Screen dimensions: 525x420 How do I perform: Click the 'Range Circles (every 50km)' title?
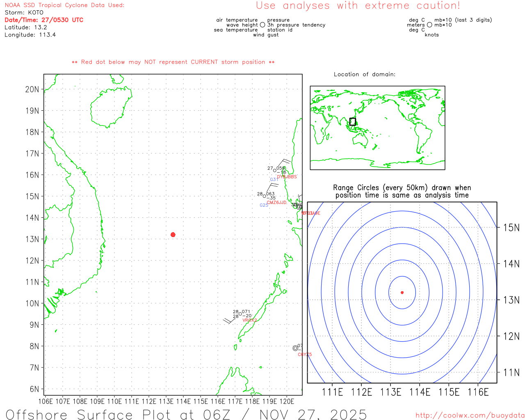click(402, 188)
